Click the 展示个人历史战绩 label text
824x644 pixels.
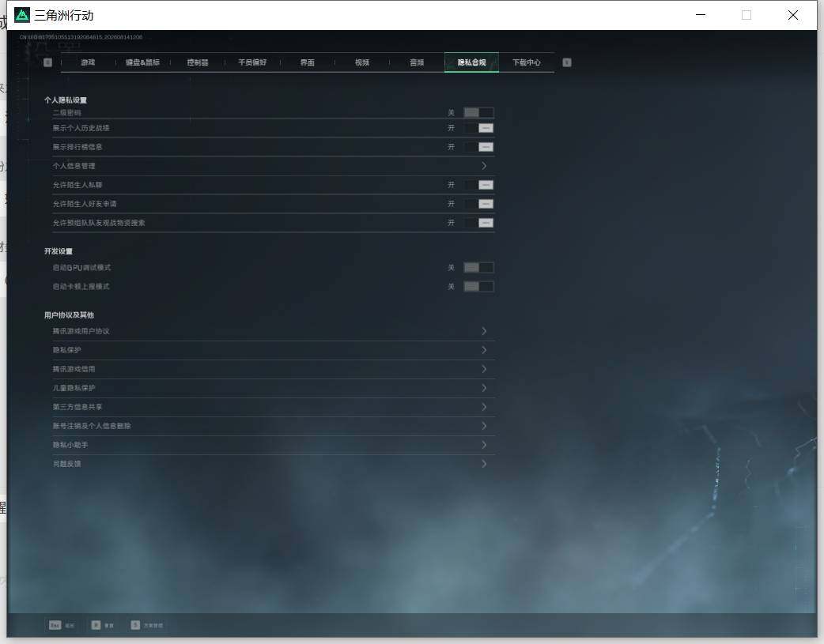click(81, 128)
